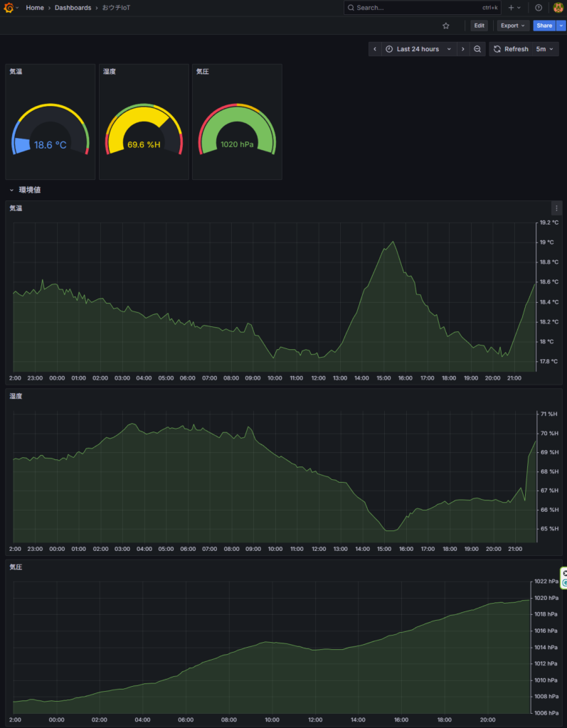This screenshot has width=567, height=728.
Task: Open the Last 24 hours time picker
Action: click(x=418, y=49)
